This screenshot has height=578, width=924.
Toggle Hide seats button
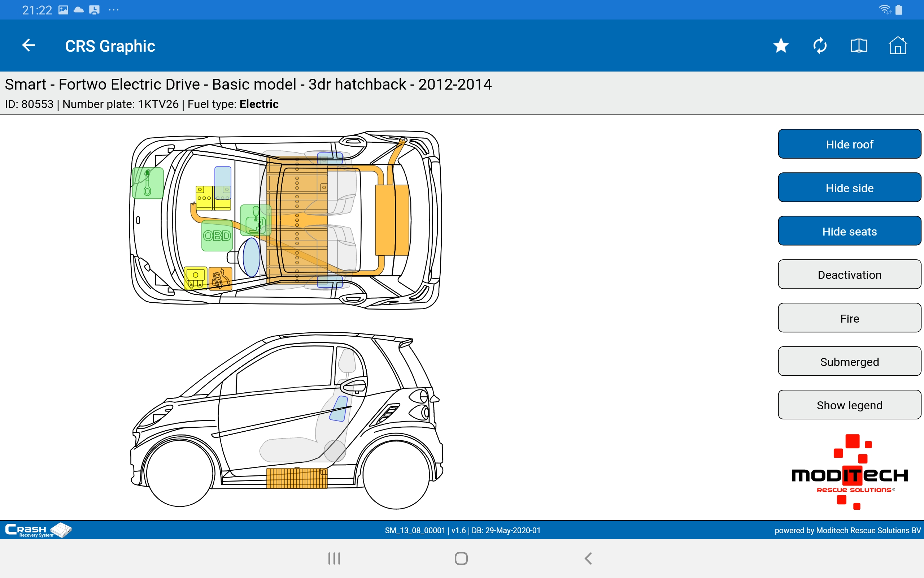pos(850,231)
